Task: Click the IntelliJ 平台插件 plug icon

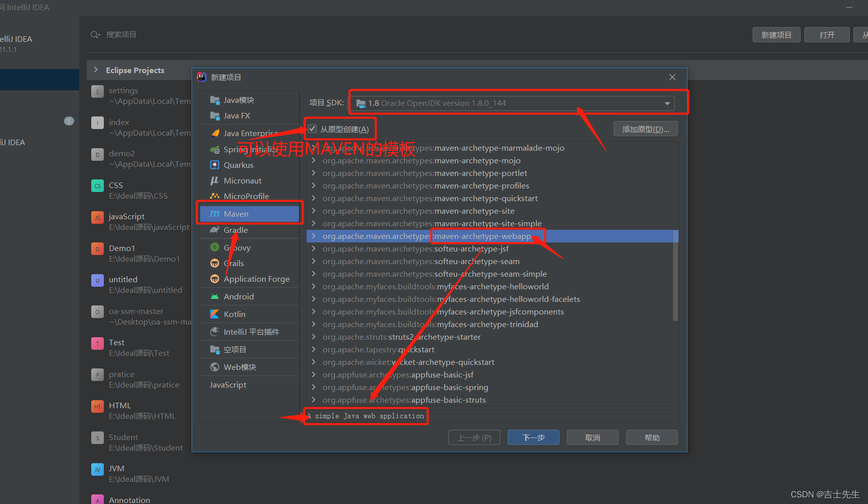Action: point(215,332)
